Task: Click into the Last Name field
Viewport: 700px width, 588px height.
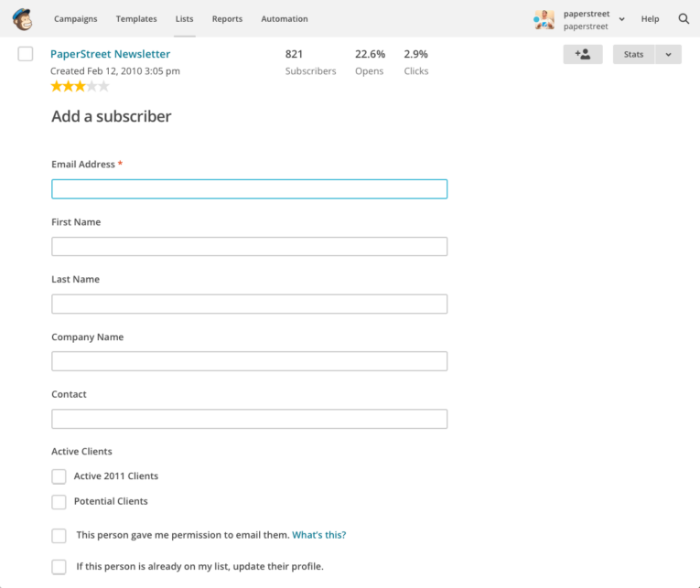Action: click(x=249, y=304)
